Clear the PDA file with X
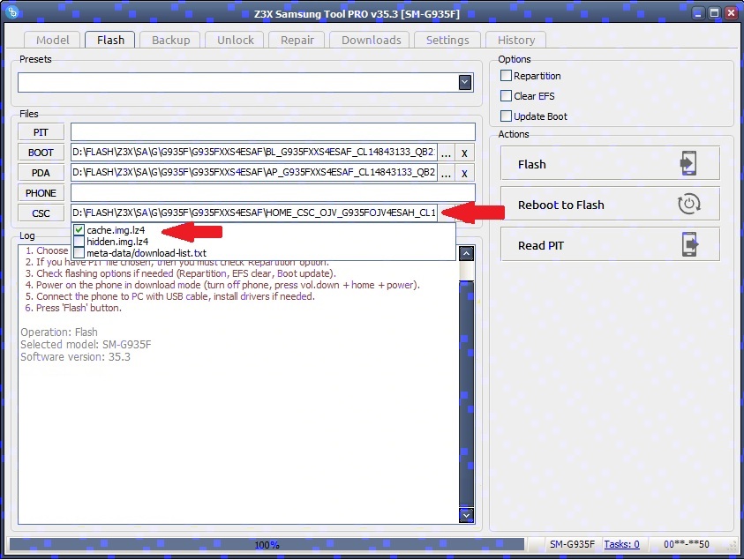The height and width of the screenshot is (560, 744). 464,174
